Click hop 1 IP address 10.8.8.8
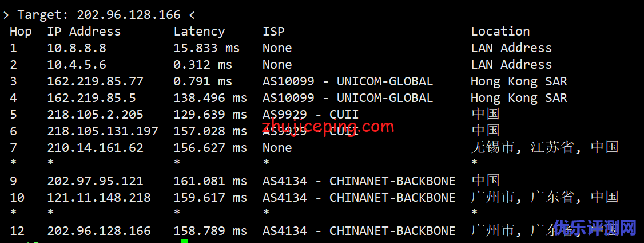 (x=76, y=48)
